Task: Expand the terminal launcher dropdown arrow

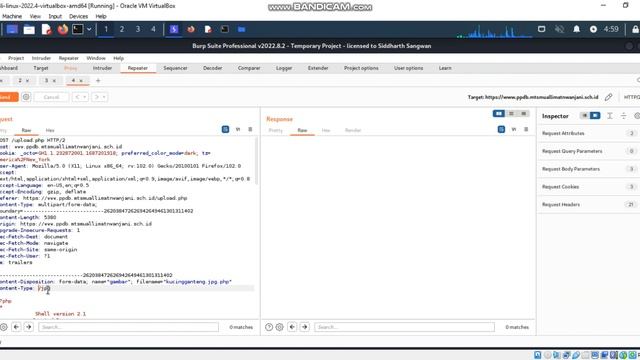Action: [x=89, y=29]
